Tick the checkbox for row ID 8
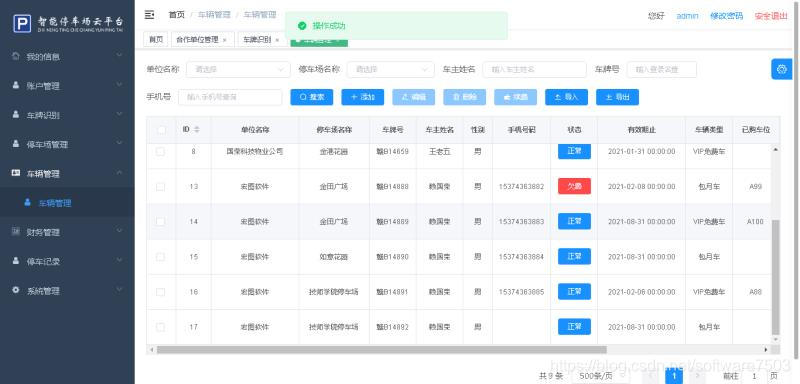Screen dimensions: 800x384 pyautogui.click(x=160, y=151)
